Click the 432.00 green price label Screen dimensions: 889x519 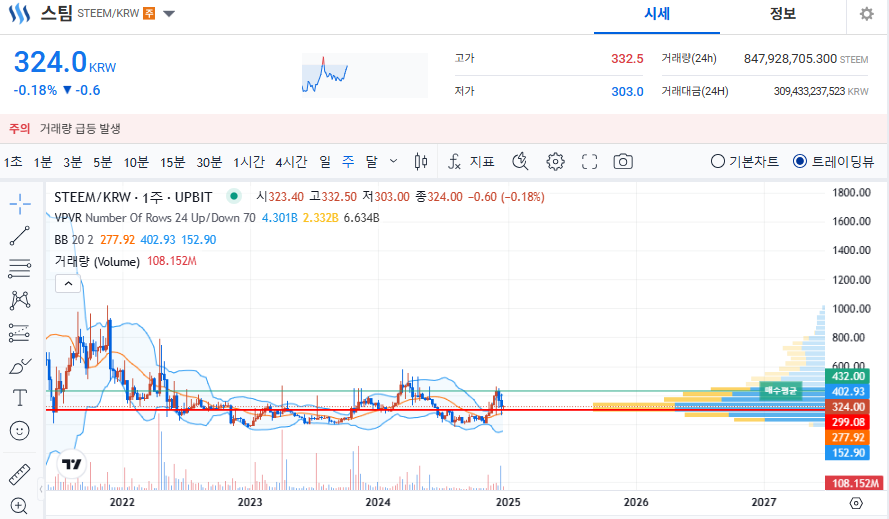click(848, 376)
